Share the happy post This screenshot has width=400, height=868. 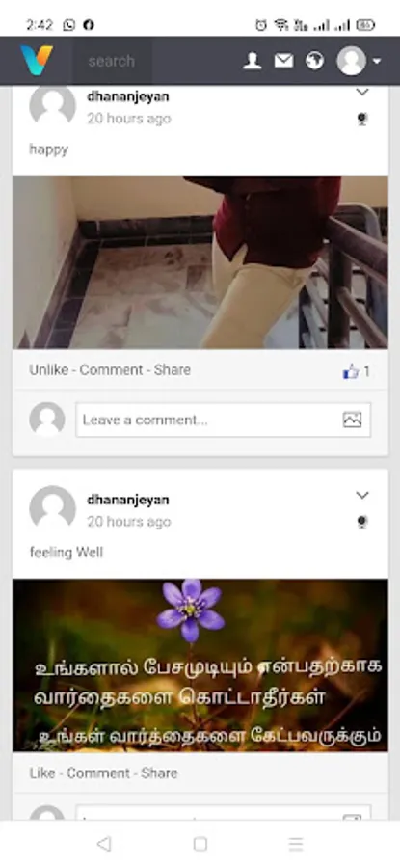[173, 369]
